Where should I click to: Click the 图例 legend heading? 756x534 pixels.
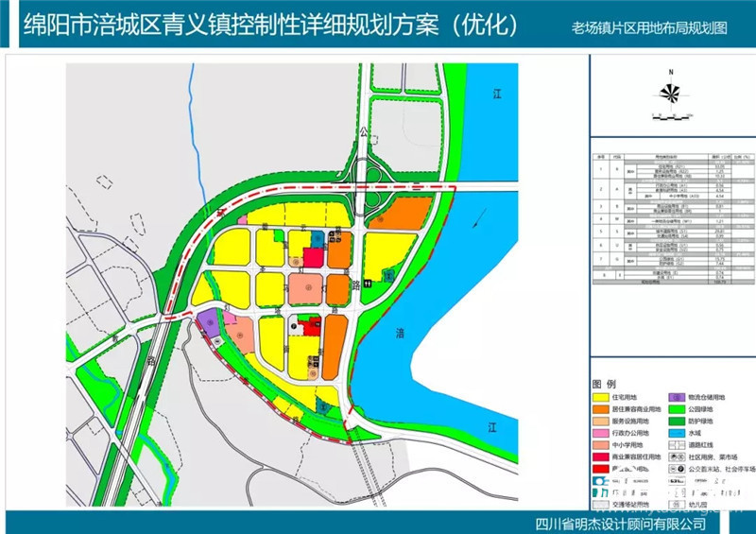click(x=604, y=385)
